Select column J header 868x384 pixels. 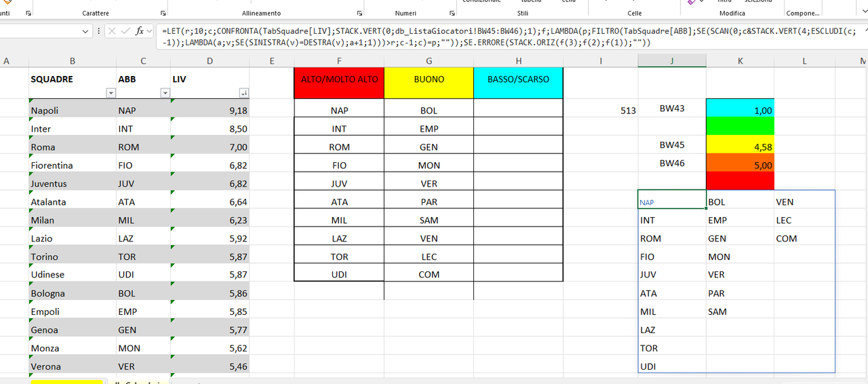pos(671,61)
